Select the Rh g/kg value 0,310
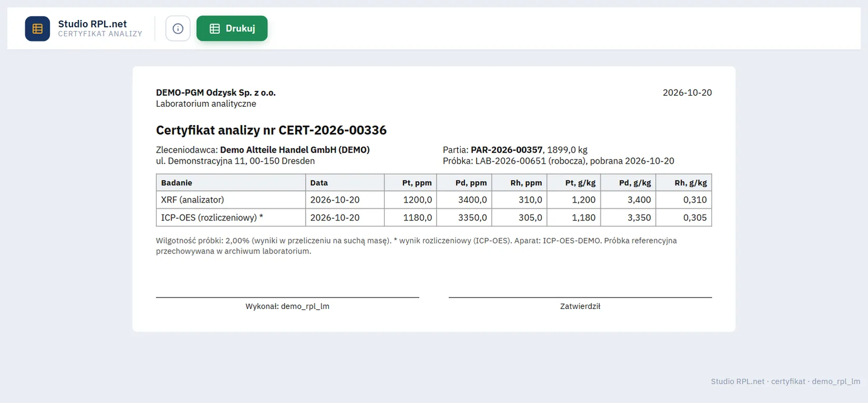This screenshot has width=868, height=403. (x=695, y=200)
